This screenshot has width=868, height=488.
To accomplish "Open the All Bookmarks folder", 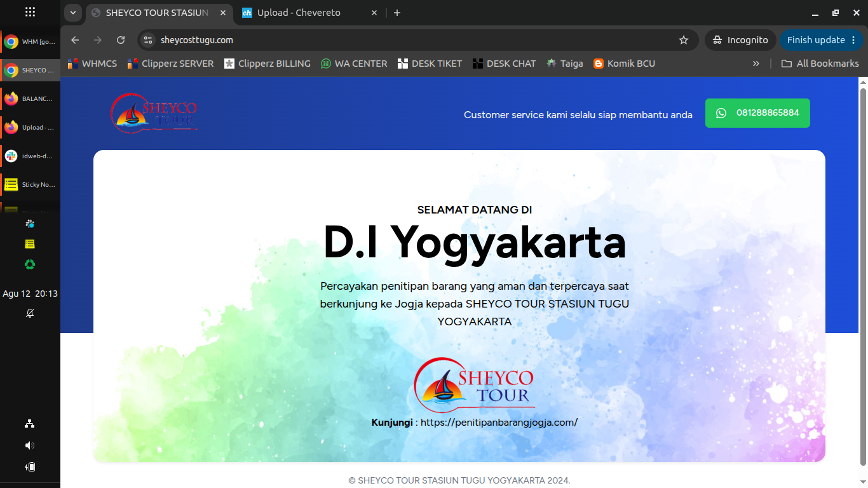I will click(x=820, y=64).
